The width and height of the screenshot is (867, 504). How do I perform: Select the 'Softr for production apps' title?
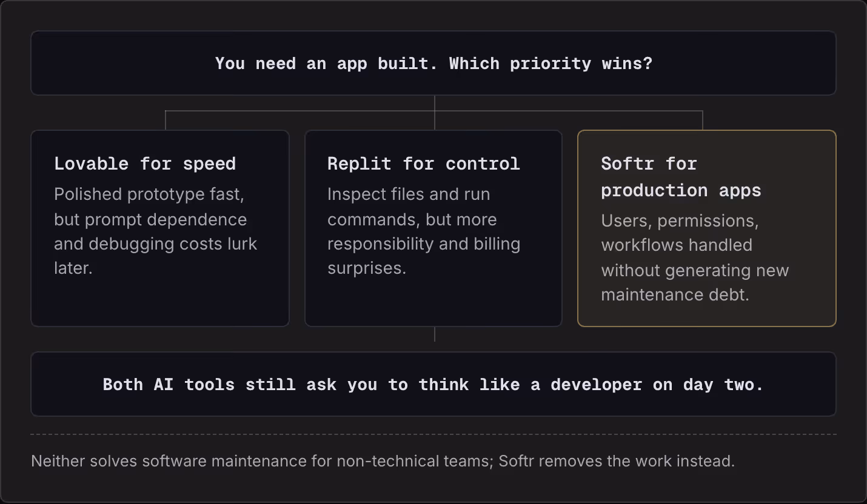681,177
